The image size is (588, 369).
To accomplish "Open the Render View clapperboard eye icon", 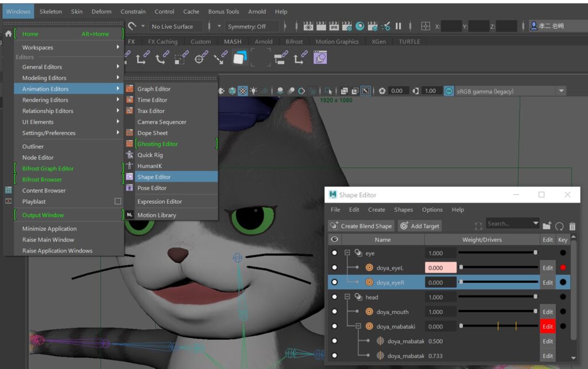I will (308, 26).
